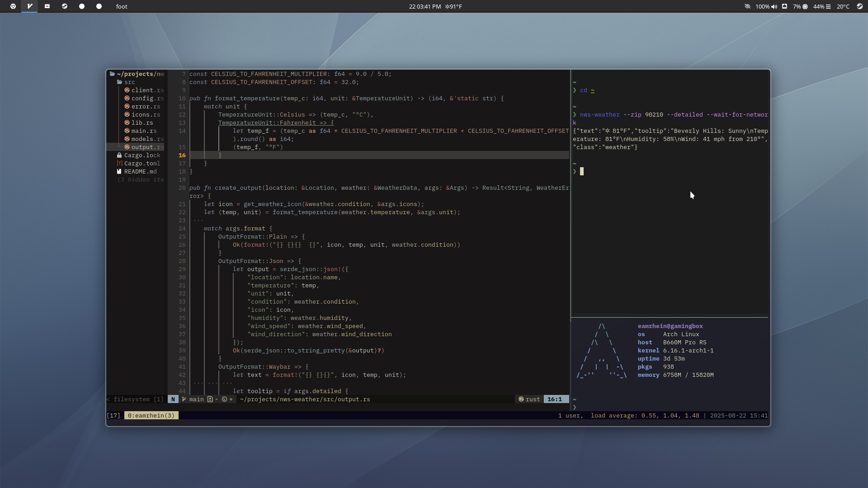Click the TOML icon beside Cargo.toml
Image resolution: width=868 pixels, height=488 pixels.
(x=119, y=164)
